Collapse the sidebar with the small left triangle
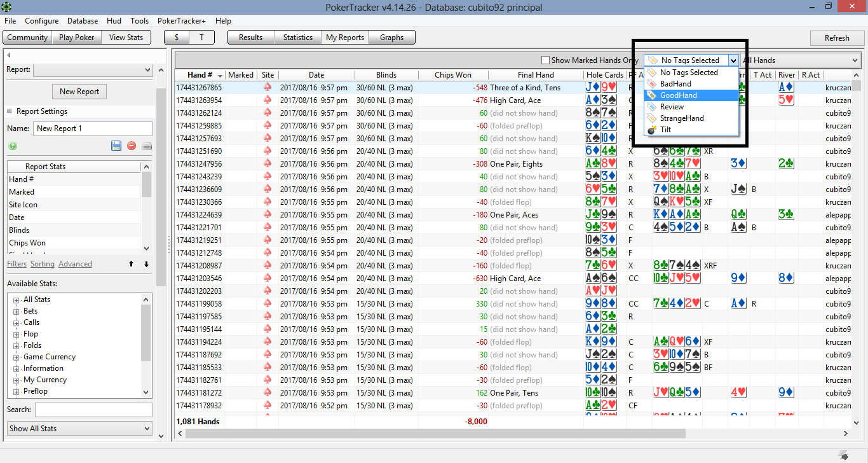The width and height of the screenshot is (868, 463). click(x=9, y=55)
